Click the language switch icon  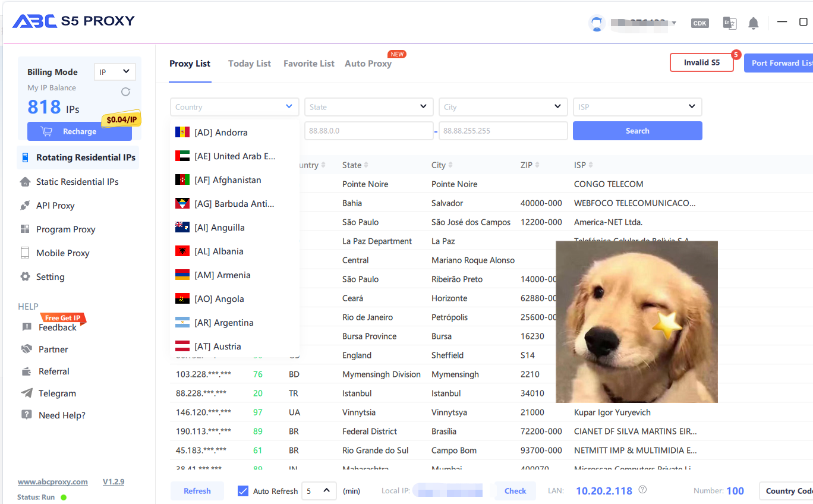pos(729,23)
